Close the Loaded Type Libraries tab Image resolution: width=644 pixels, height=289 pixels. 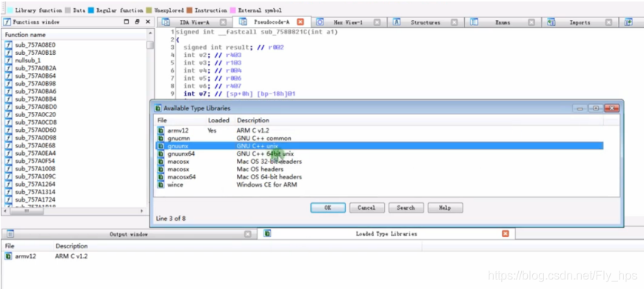pyautogui.click(x=506, y=233)
